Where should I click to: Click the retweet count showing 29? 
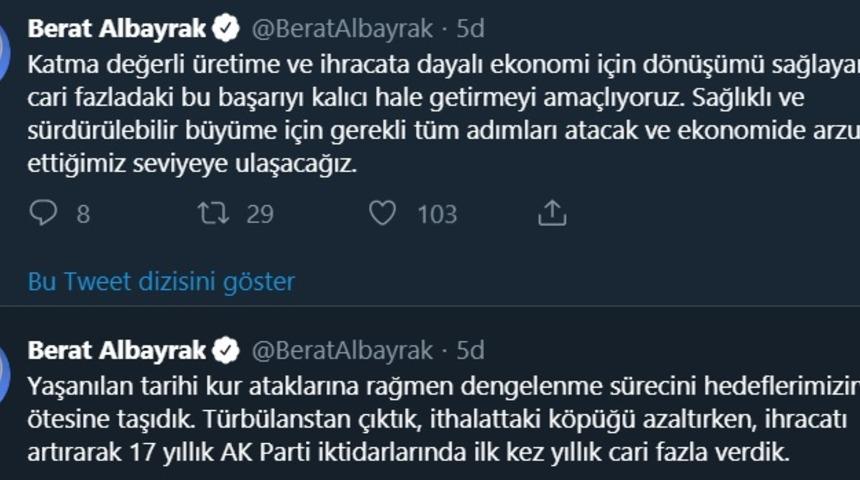point(260,214)
